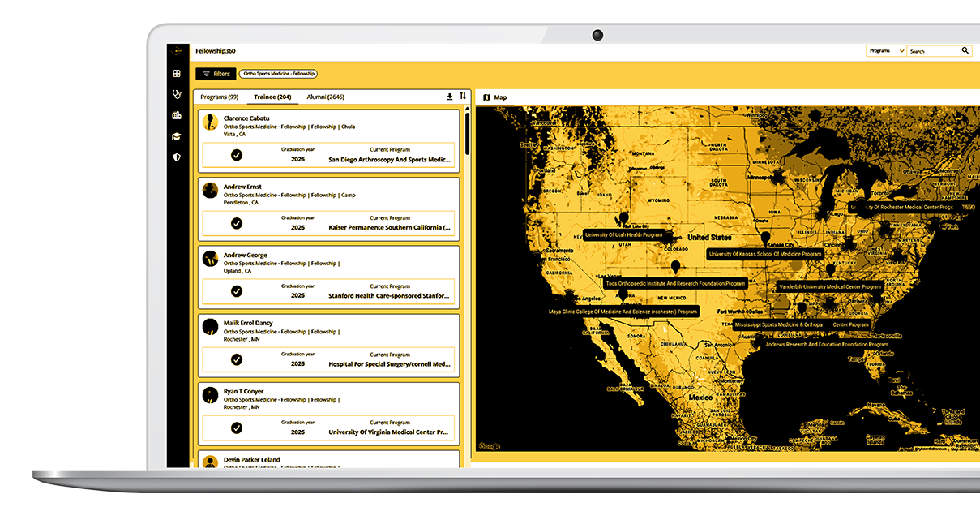Viewport: 980px width, 520px height.
Task: Switch to the Alumni (2646) tab
Action: tap(325, 97)
